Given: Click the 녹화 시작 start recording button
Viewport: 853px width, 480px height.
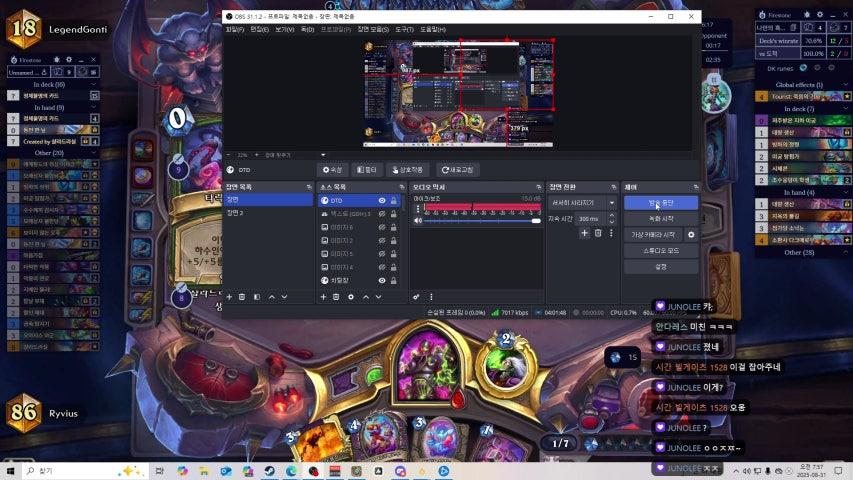Looking at the screenshot, I should pyautogui.click(x=661, y=219).
